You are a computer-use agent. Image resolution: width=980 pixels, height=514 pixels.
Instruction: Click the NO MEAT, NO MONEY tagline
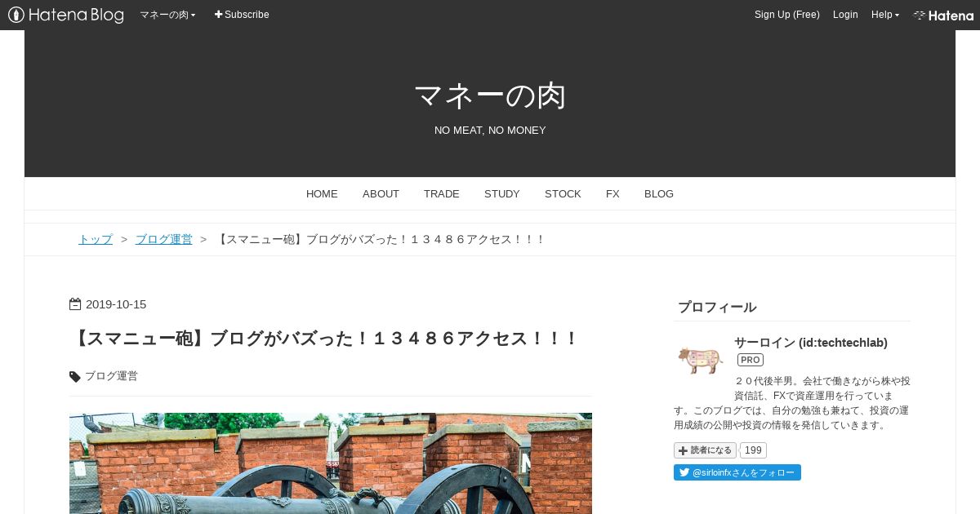click(490, 131)
